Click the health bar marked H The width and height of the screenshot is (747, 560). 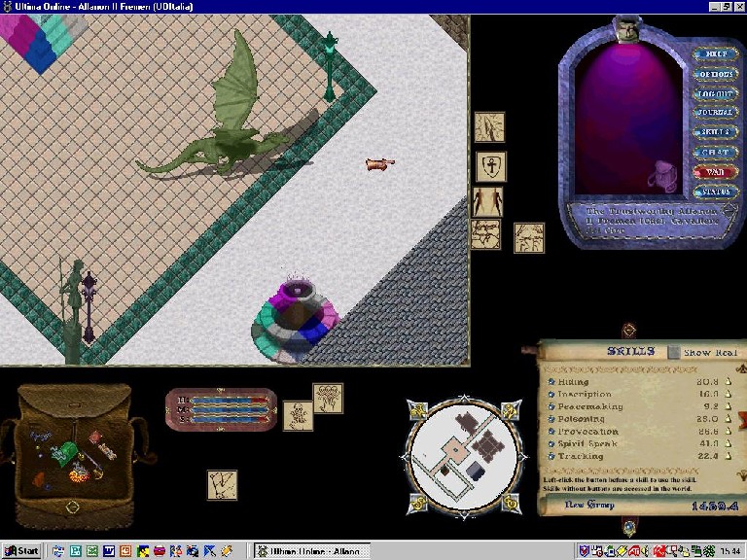coord(231,401)
